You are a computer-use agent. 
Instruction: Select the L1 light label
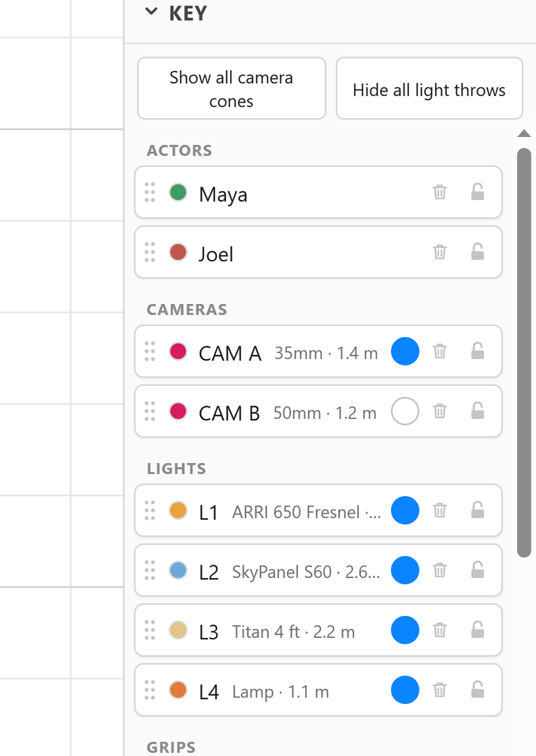click(x=208, y=513)
